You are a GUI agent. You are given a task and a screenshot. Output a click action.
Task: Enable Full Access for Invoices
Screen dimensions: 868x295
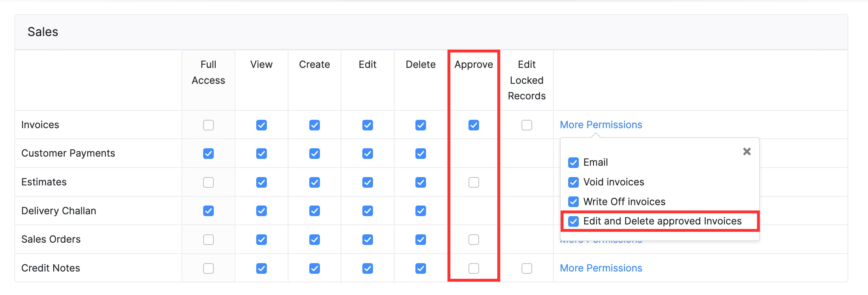click(x=208, y=125)
